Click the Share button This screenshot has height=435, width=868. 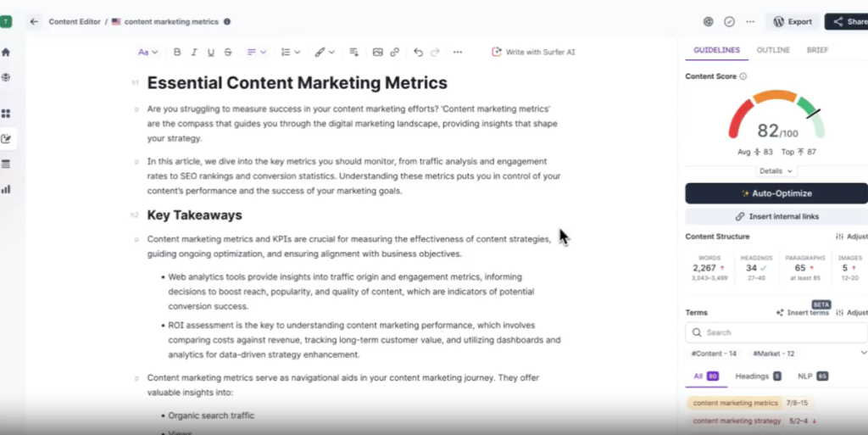pyautogui.click(x=847, y=21)
